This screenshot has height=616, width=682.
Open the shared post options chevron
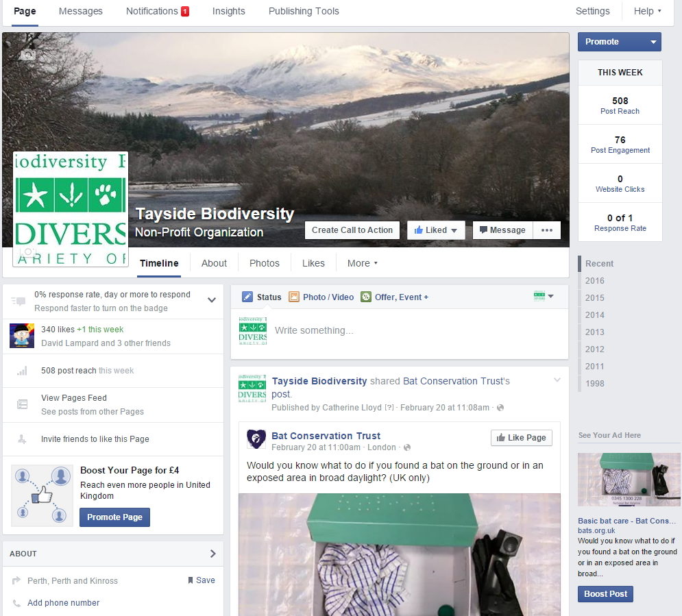[x=557, y=380]
